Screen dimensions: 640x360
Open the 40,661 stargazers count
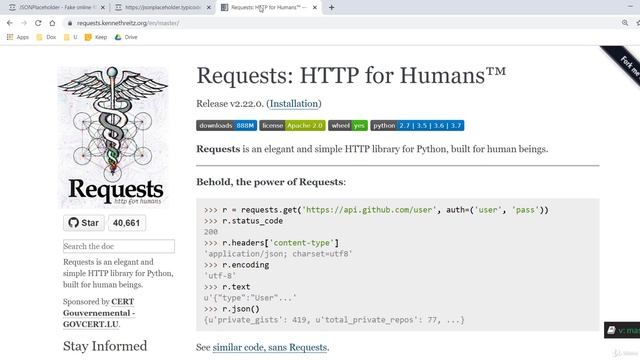point(127,223)
